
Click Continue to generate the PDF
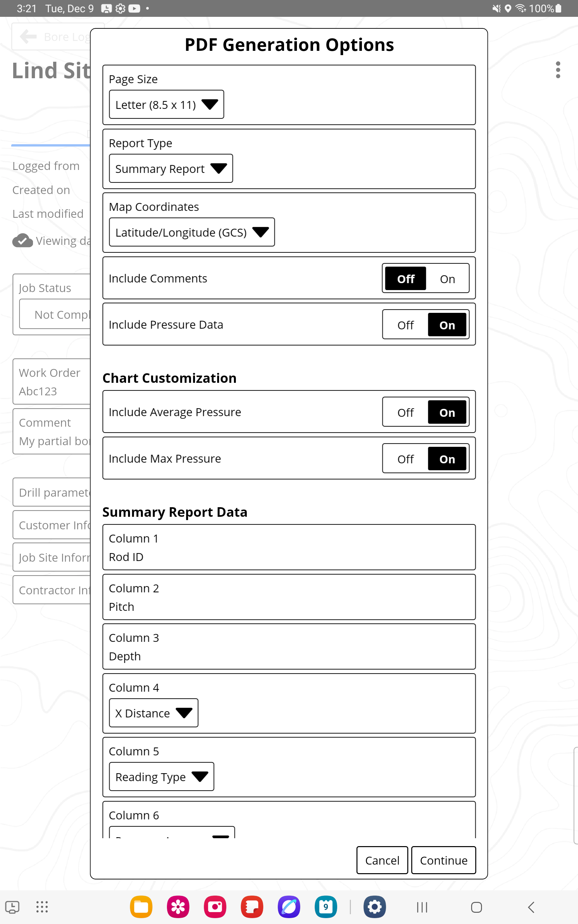[443, 860]
